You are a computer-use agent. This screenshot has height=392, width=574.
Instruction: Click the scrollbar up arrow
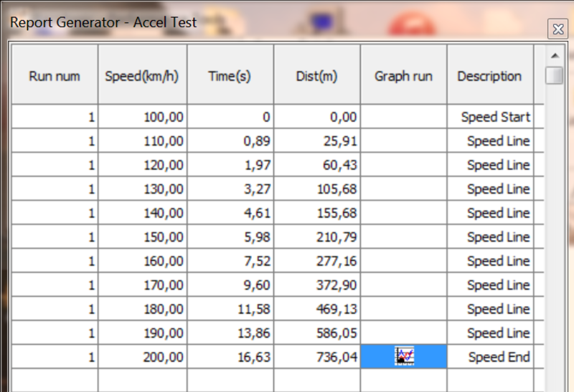[554, 56]
